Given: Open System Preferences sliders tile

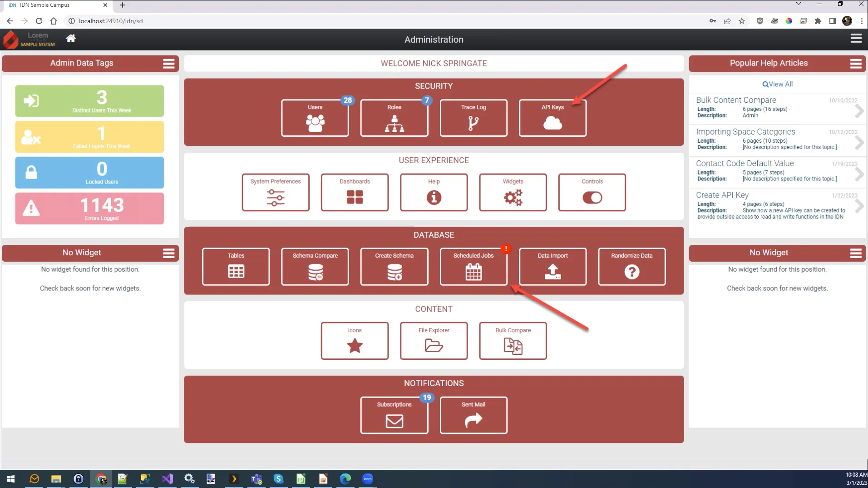Looking at the screenshot, I should 276,192.
